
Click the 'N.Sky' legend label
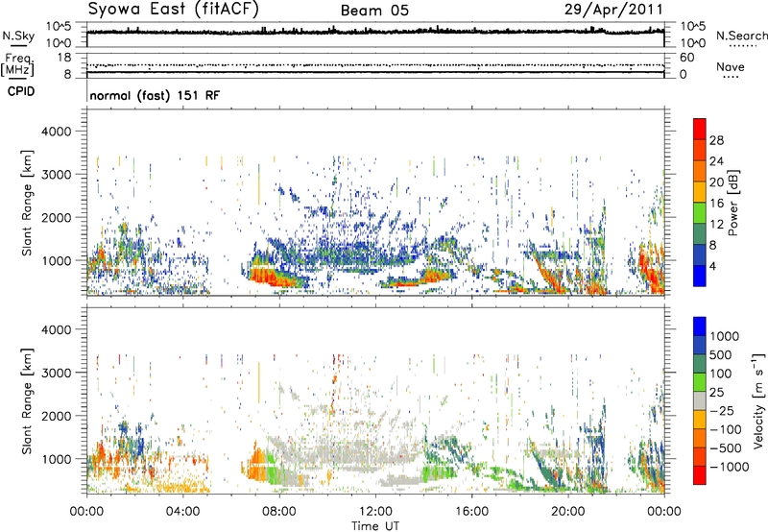[18, 36]
